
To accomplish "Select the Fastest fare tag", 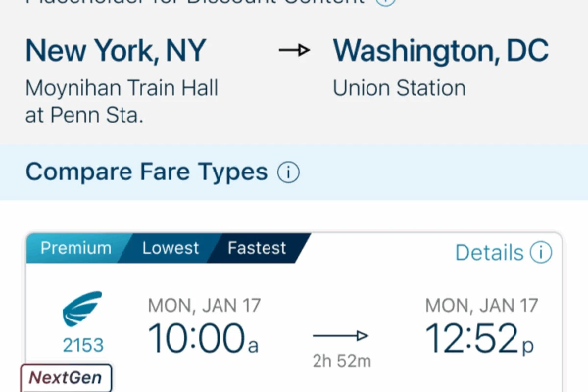I will click(256, 248).
